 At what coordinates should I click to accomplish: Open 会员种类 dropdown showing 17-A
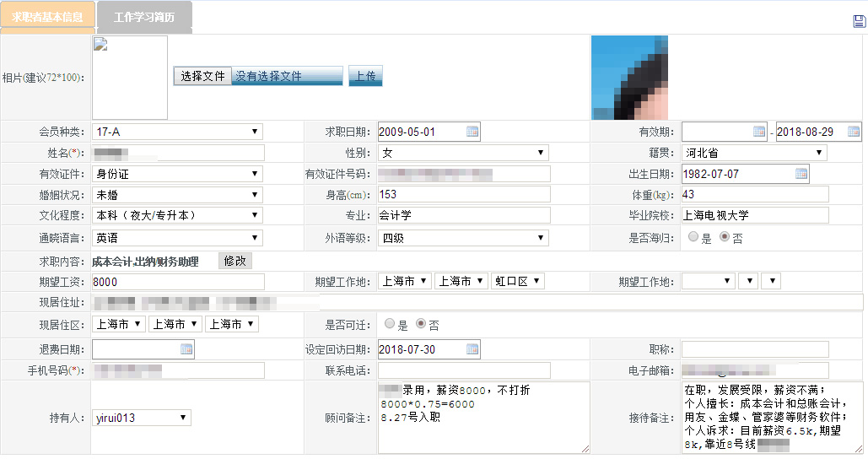[177, 132]
